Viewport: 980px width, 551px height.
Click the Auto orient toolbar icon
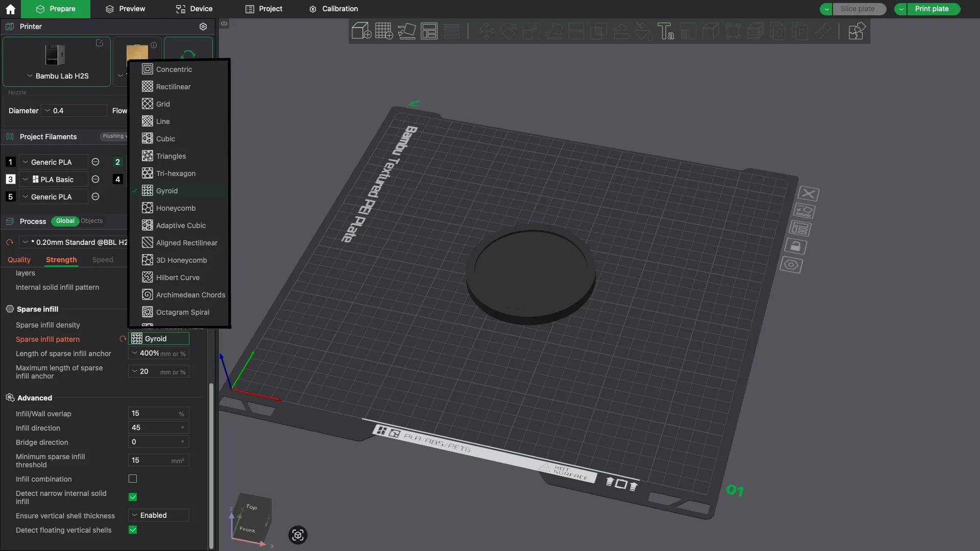tap(407, 31)
